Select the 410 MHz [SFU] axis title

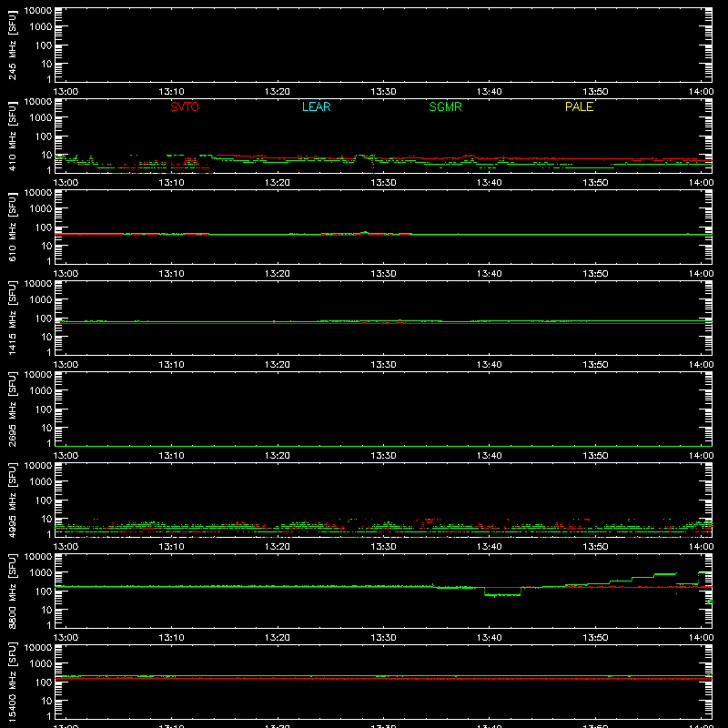(12, 136)
